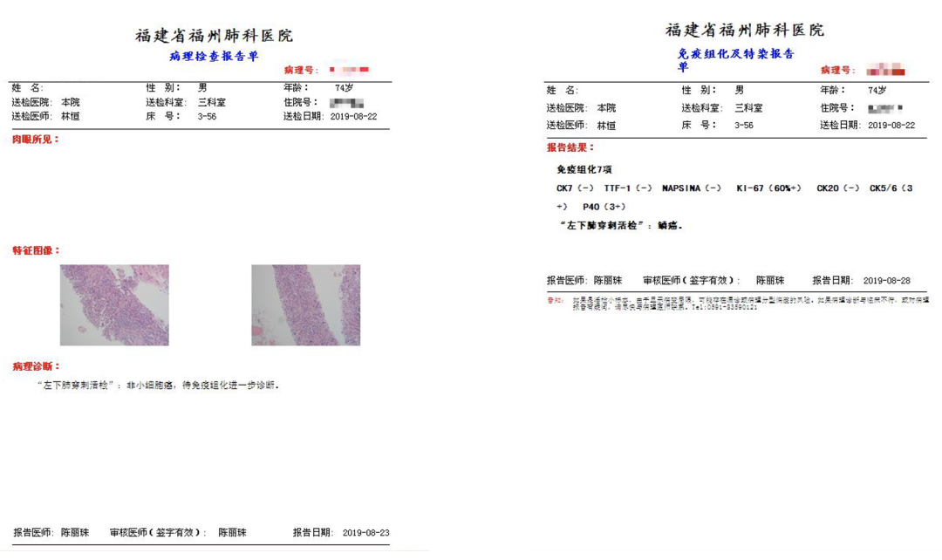The height and width of the screenshot is (560, 942).
Task: Click the red warning note with Tel number
Action: [x=739, y=304]
